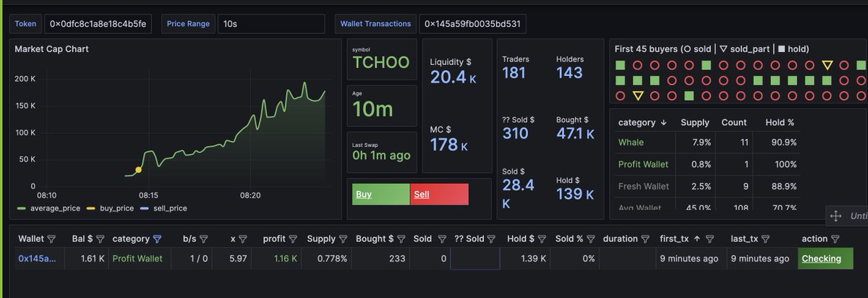Open filter for Hold $ column
Image resolution: width=868 pixels, height=298 pixels.
point(542,239)
